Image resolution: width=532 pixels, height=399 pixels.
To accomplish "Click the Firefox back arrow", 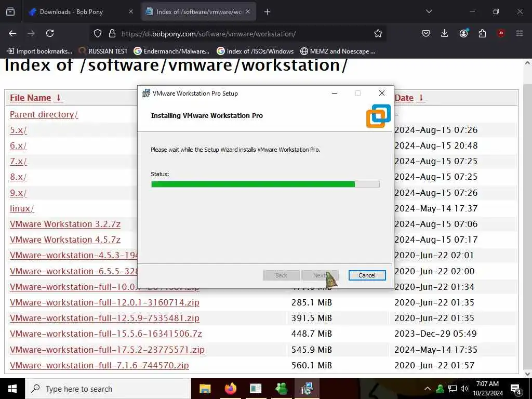I will pos(12,33).
